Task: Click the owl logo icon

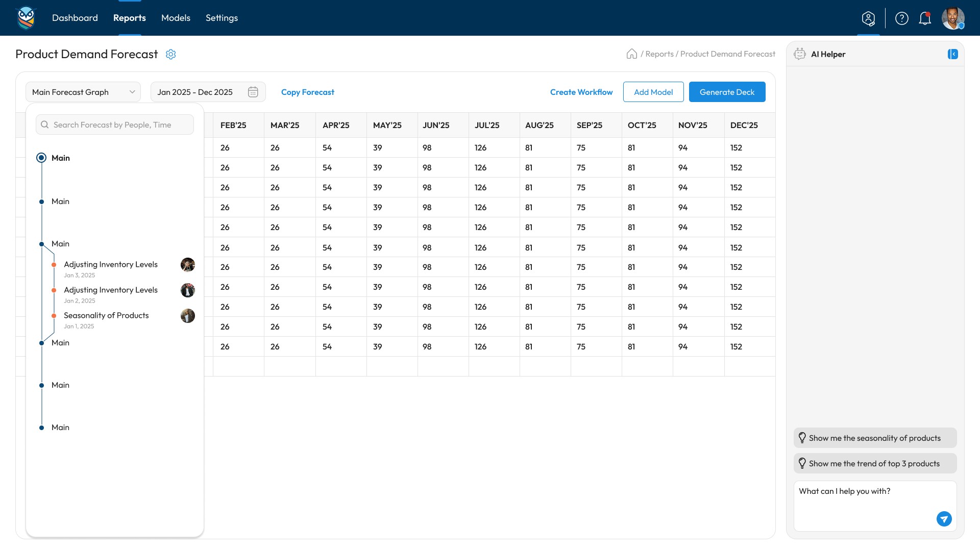Action: pyautogui.click(x=26, y=18)
